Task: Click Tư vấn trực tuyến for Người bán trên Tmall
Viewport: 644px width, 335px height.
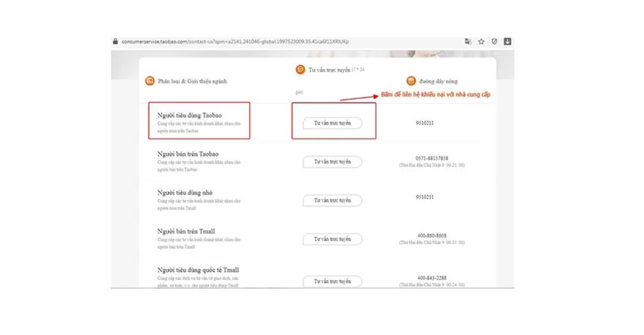Action: [332, 239]
